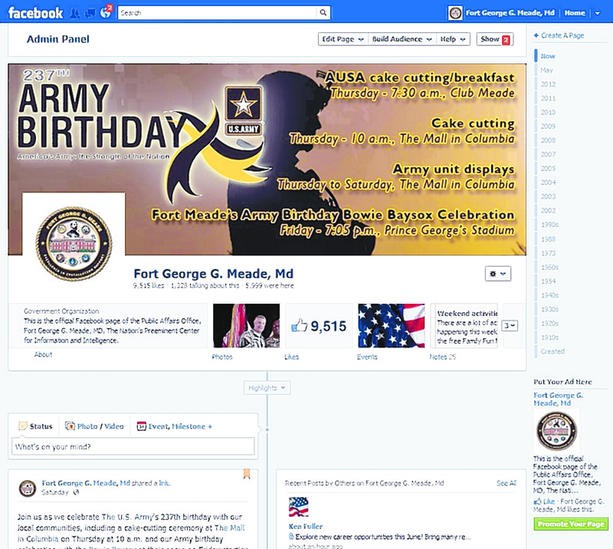613x549 pixels.
Task: Jump to May on the timeline
Action: tap(547, 70)
